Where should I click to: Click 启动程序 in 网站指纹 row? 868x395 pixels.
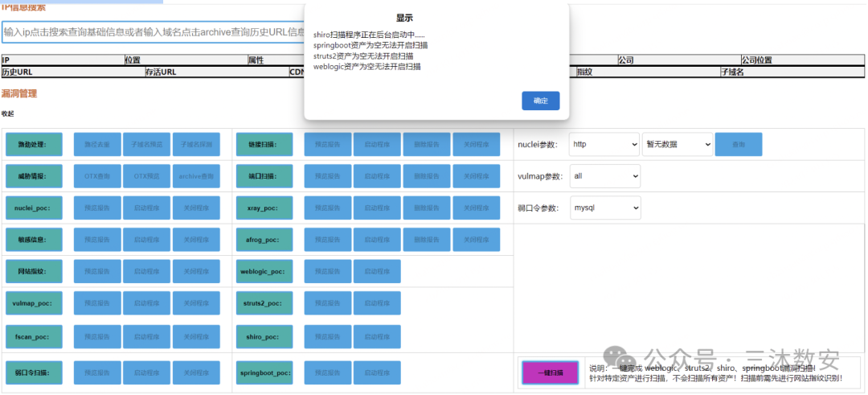147,271
